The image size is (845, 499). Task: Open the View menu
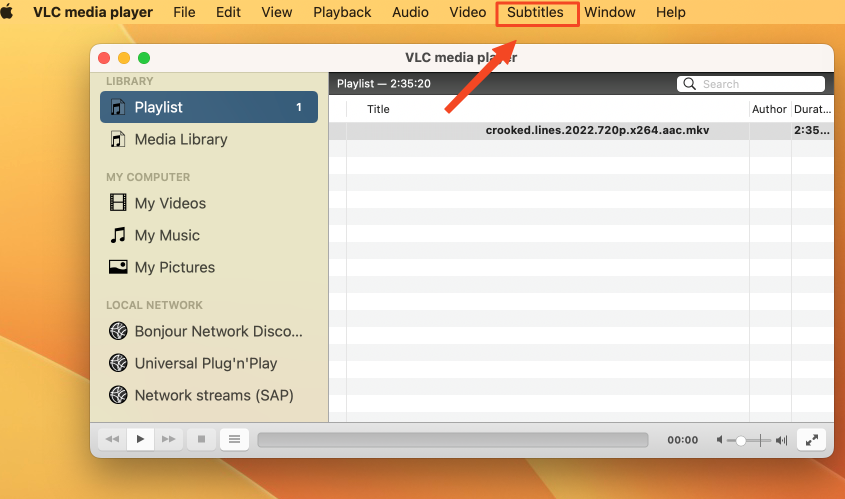pyautogui.click(x=276, y=12)
